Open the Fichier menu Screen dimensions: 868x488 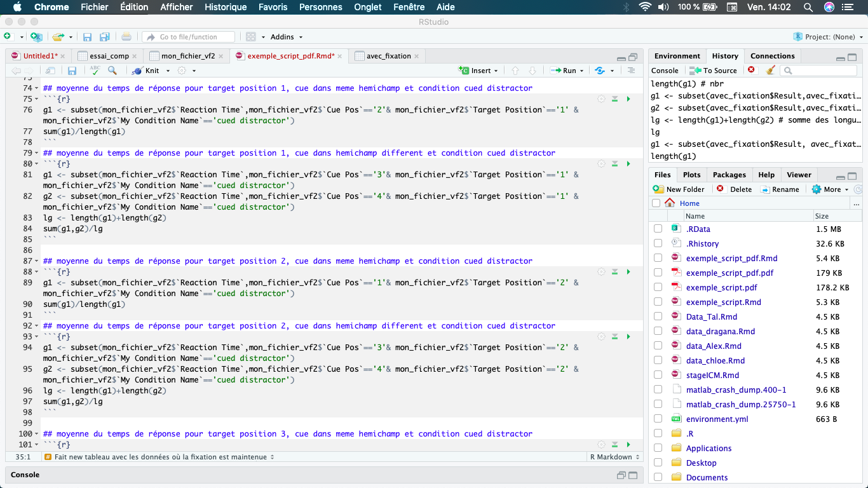(95, 7)
